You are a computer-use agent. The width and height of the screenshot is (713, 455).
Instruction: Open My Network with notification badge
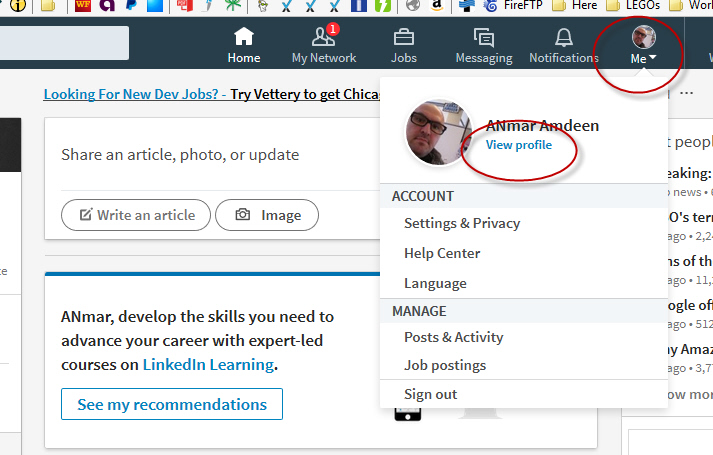coord(323,45)
